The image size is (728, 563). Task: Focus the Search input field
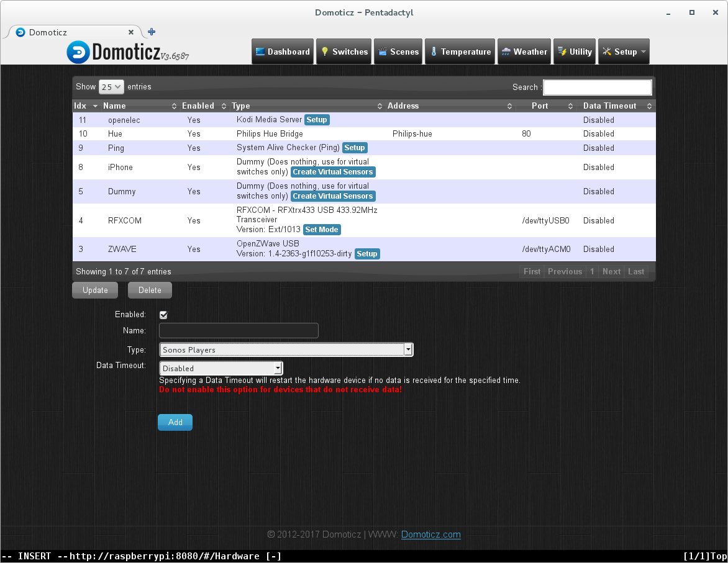pos(598,88)
